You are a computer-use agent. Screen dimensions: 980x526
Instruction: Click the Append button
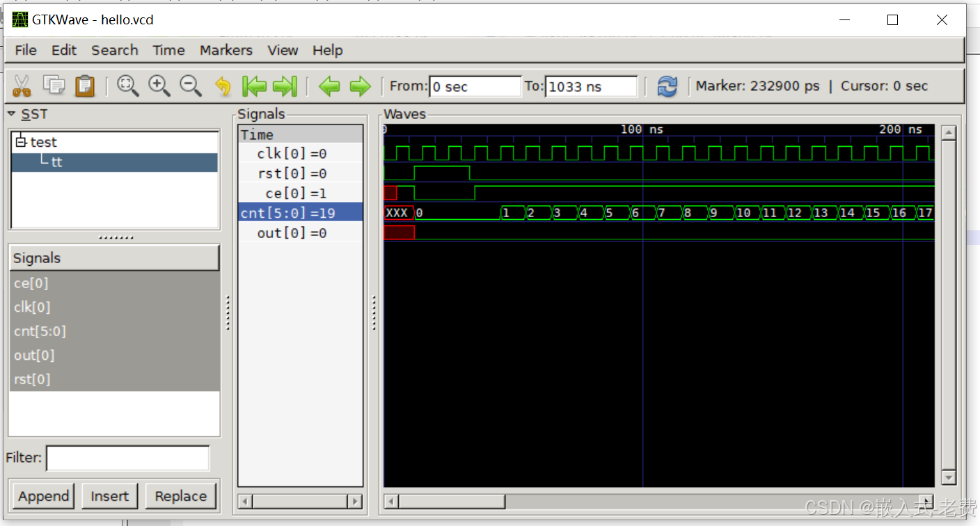tap(44, 496)
